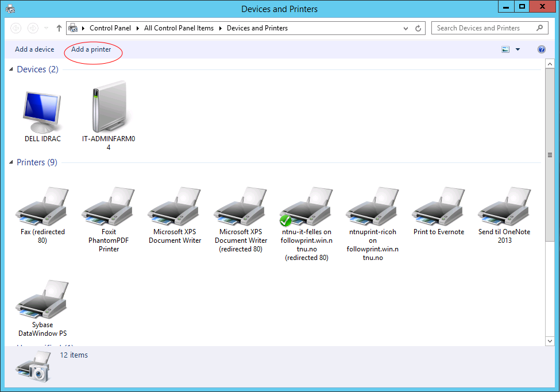Viewport: 560px width, 392px height.
Task: Open the view options dropdown arrow
Action: 518,49
